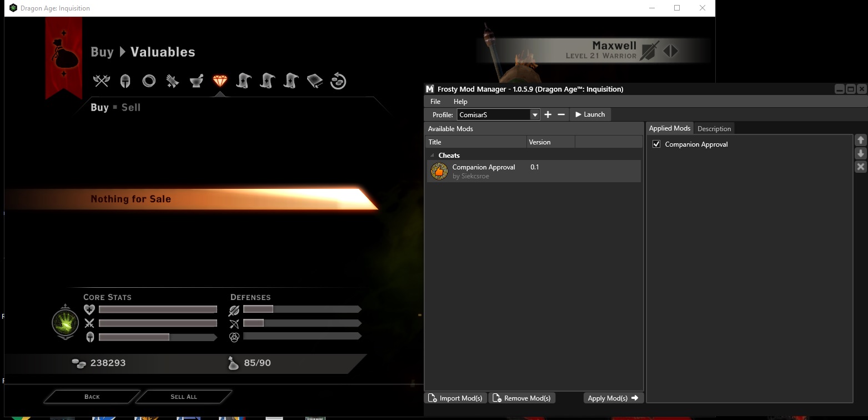868x420 pixels.
Task: Collapse the Cheats category group
Action: [x=433, y=156]
